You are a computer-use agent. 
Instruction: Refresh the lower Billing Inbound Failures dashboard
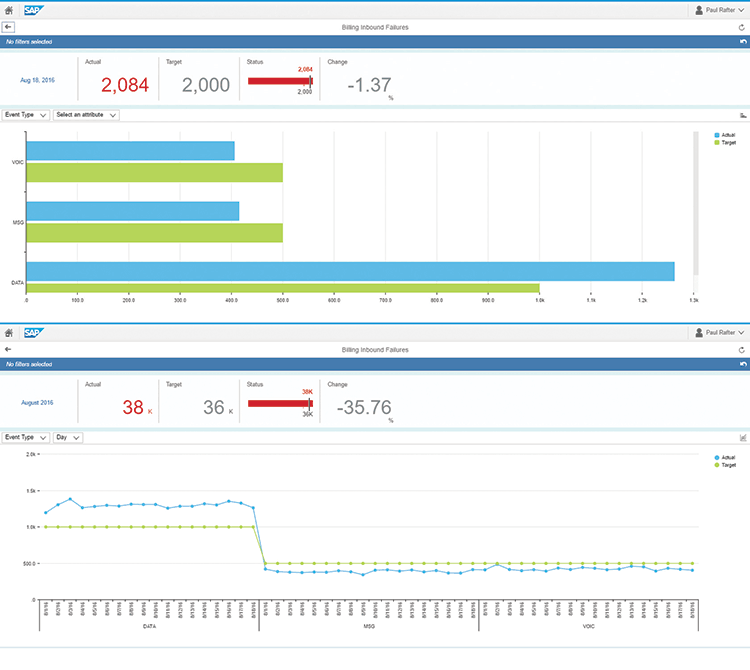[x=741, y=350]
